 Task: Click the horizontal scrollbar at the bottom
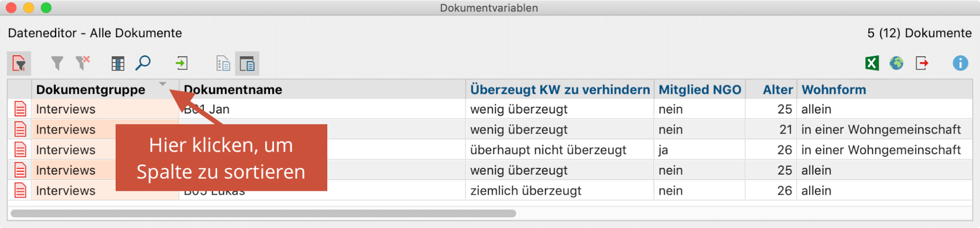coord(263,213)
